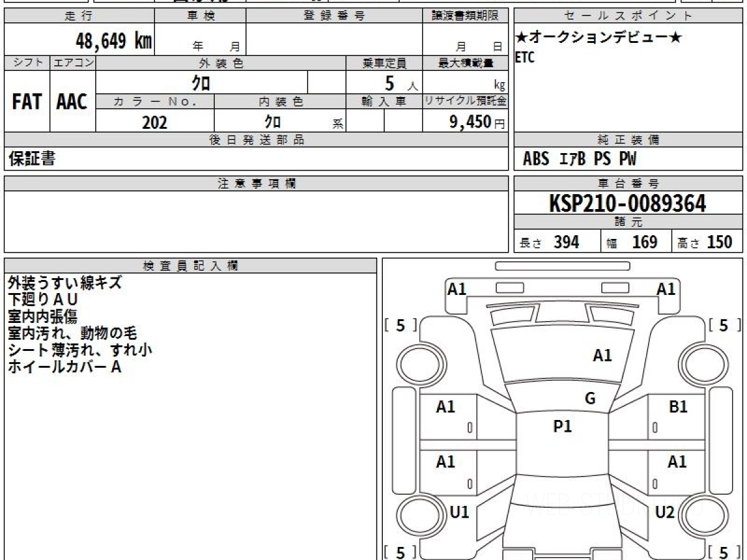Viewport: 747px width, 560px height.
Task: Click the U1 mark near rear wheel
Action: point(459,512)
